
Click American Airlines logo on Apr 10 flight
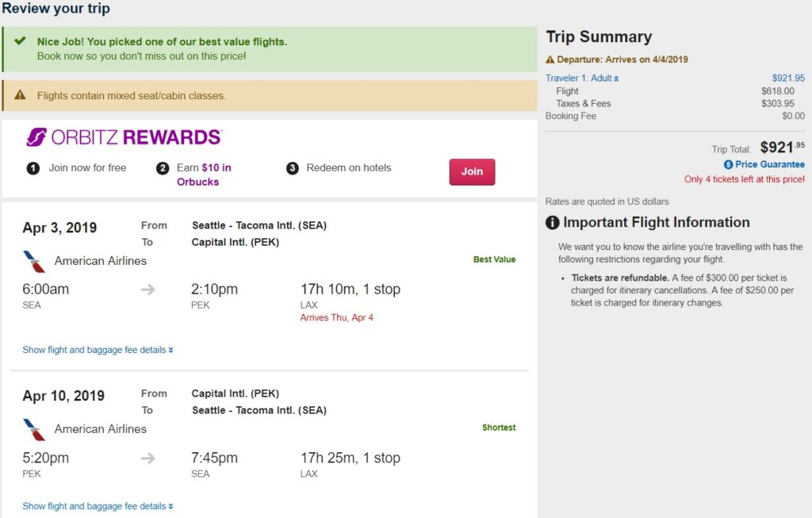point(34,429)
